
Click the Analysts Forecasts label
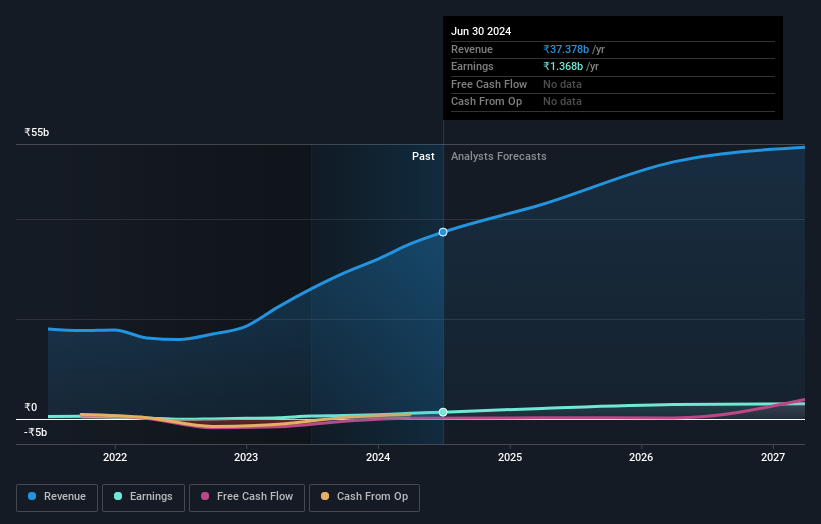(x=498, y=156)
